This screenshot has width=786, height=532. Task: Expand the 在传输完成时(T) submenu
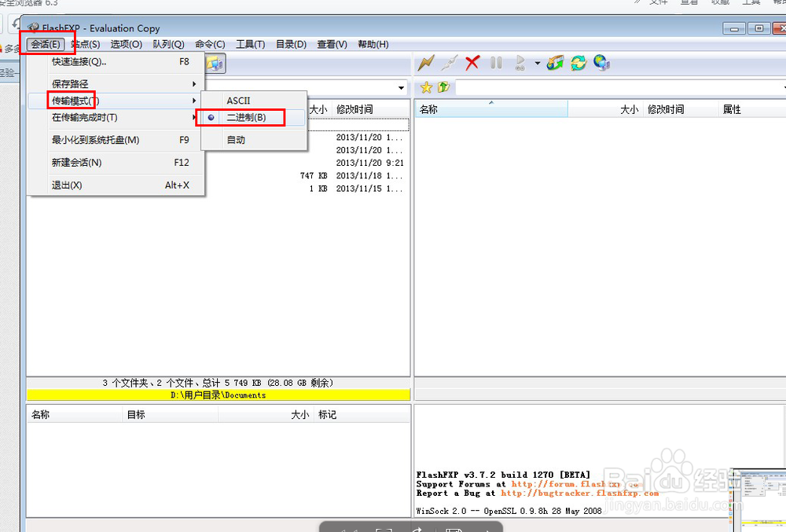(116, 118)
